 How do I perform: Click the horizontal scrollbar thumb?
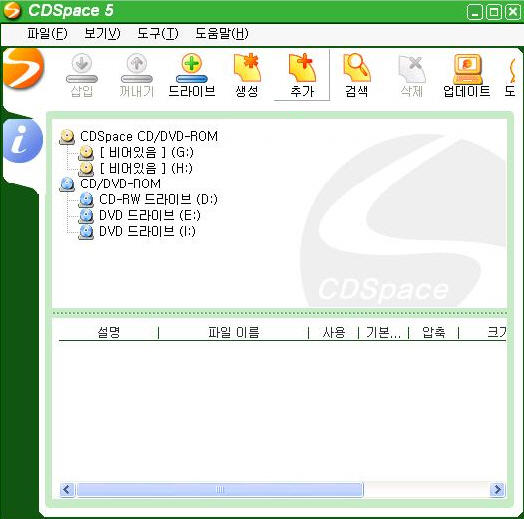pyautogui.click(x=220, y=490)
